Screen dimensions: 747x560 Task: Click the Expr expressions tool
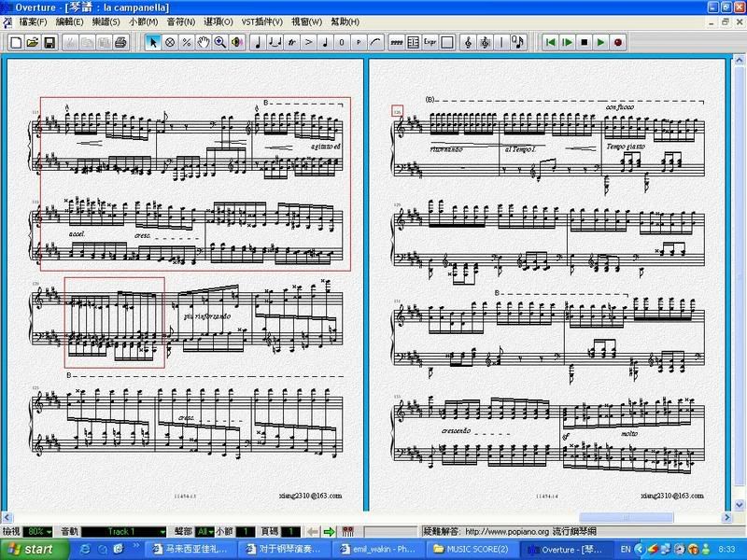[430, 42]
